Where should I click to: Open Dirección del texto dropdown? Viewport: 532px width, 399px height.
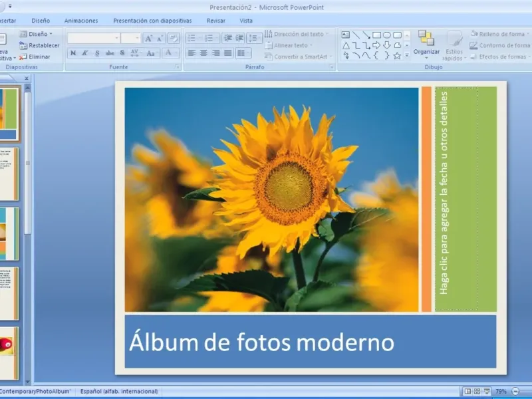point(297,34)
